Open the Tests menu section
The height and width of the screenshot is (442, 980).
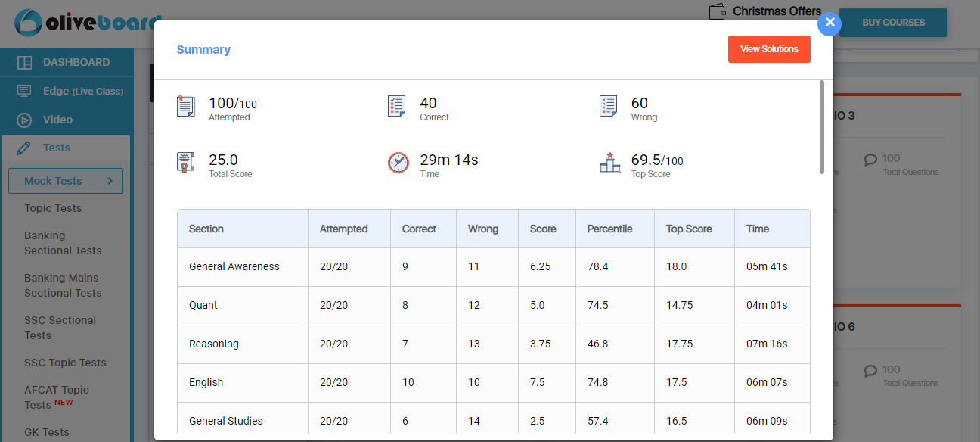(57, 148)
